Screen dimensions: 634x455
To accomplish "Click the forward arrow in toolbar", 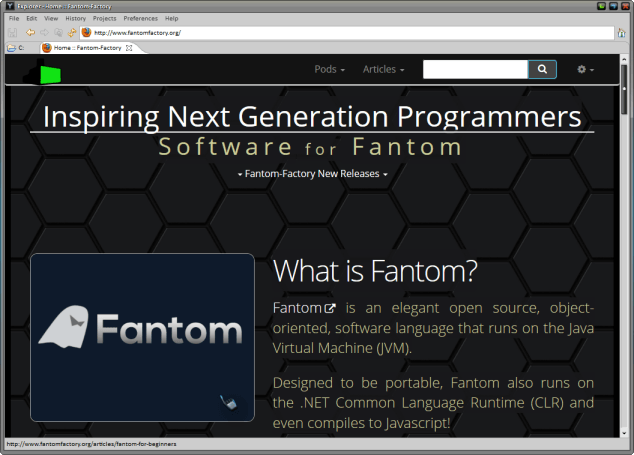I will tap(43, 32).
